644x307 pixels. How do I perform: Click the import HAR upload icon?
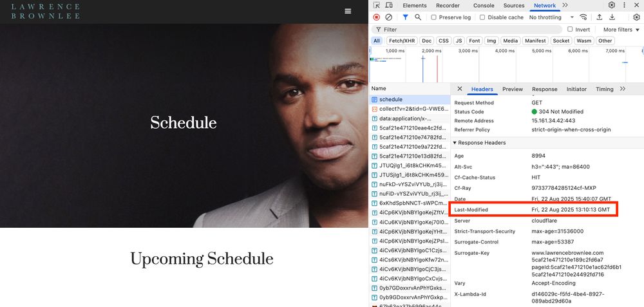[x=599, y=17]
